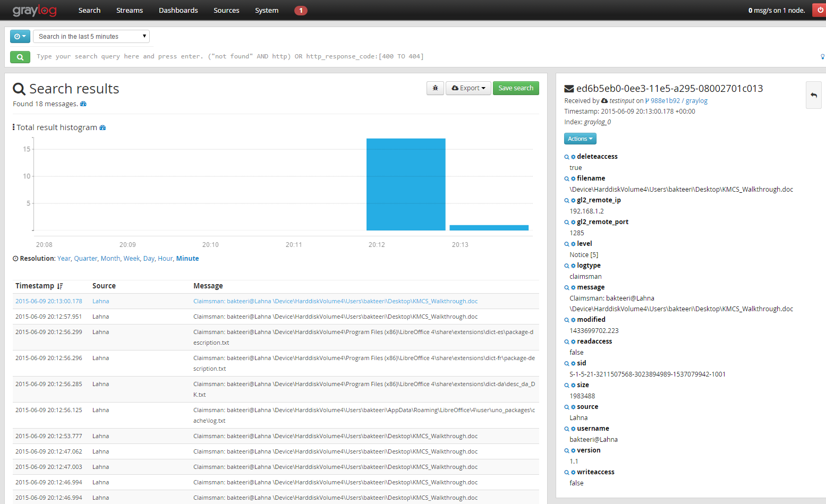The width and height of the screenshot is (826, 504).
Task: Open gear options for logtype field
Action: click(573, 266)
